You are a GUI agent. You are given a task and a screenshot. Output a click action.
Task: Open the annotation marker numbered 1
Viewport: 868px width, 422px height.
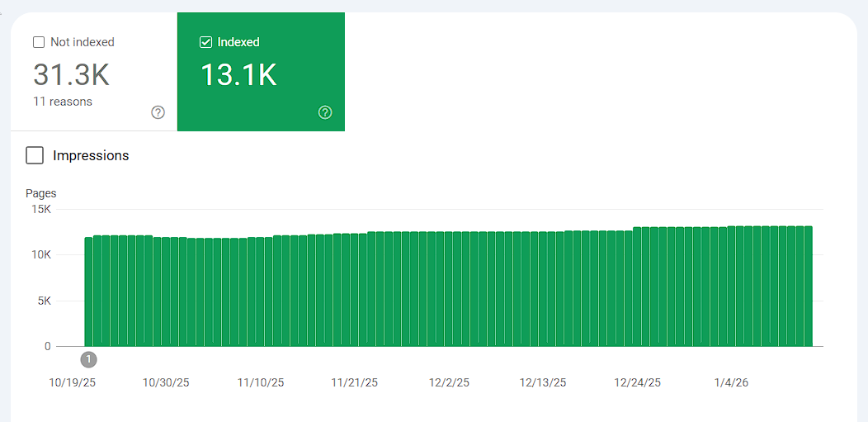tap(89, 359)
